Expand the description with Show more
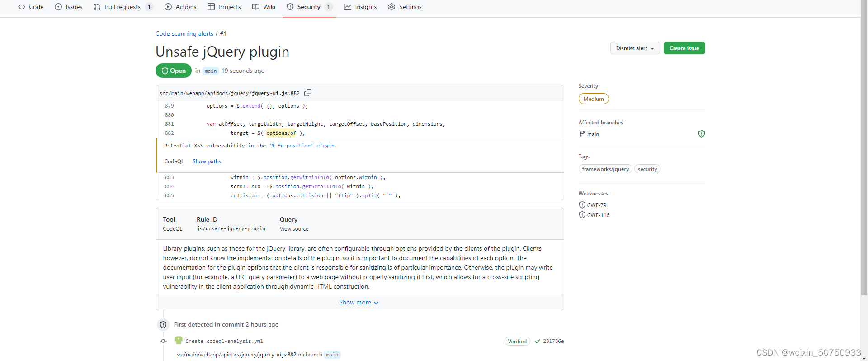 pyautogui.click(x=359, y=302)
